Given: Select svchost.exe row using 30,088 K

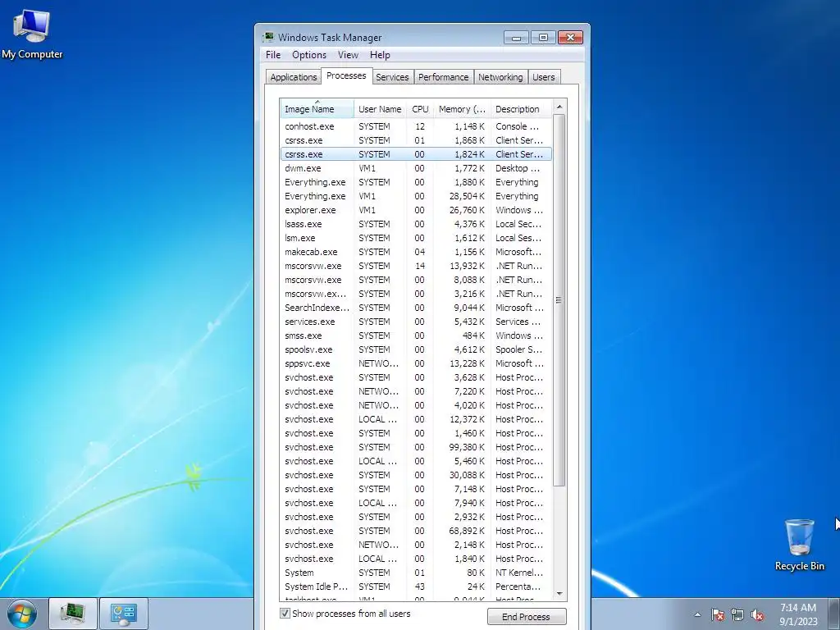Looking at the screenshot, I should 416,475.
